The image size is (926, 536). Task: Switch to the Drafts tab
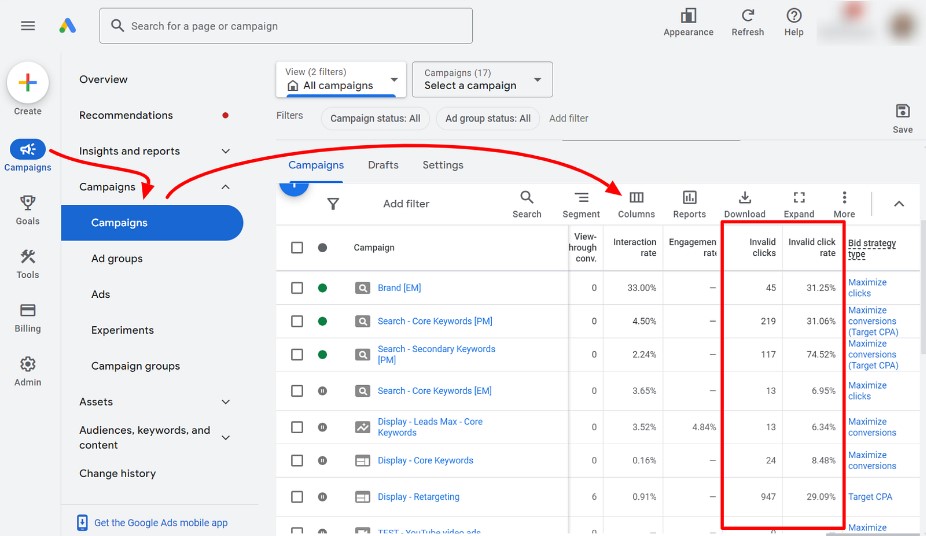tap(383, 165)
